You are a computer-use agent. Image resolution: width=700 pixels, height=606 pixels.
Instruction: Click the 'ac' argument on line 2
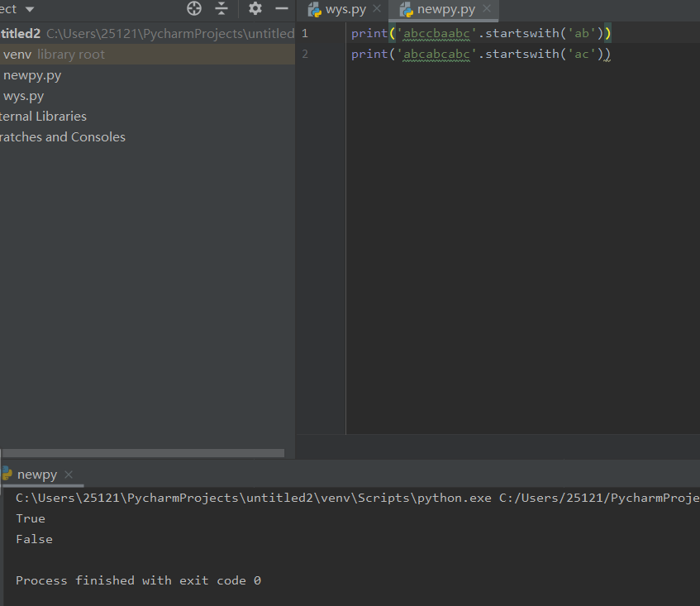point(582,54)
